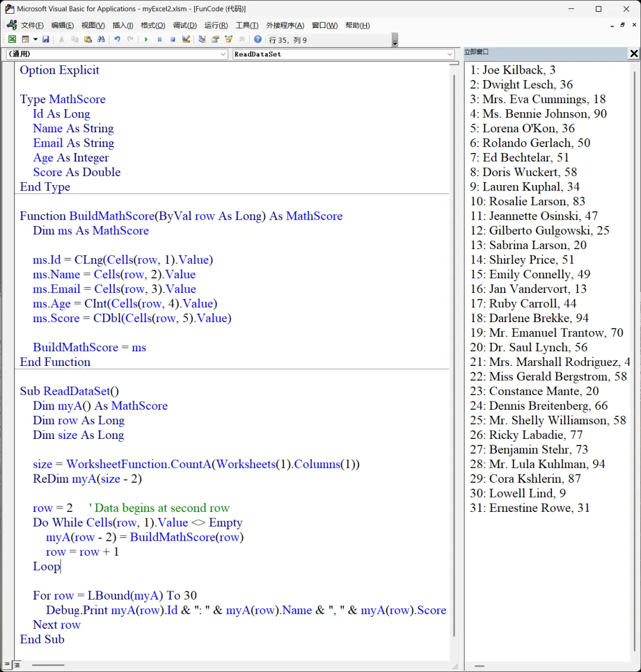641x672 pixels.
Task: Switch to Full Module View at bottom-left
Action: point(17,665)
